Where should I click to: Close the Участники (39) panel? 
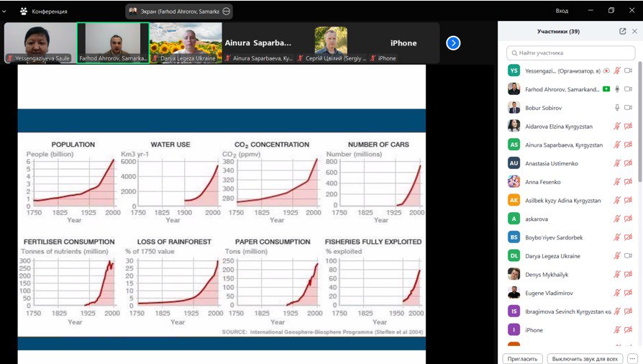pyautogui.click(x=634, y=31)
